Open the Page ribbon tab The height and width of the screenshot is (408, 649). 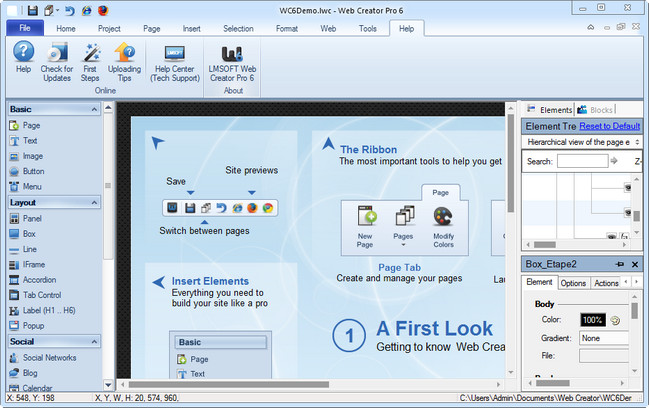[151, 29]
